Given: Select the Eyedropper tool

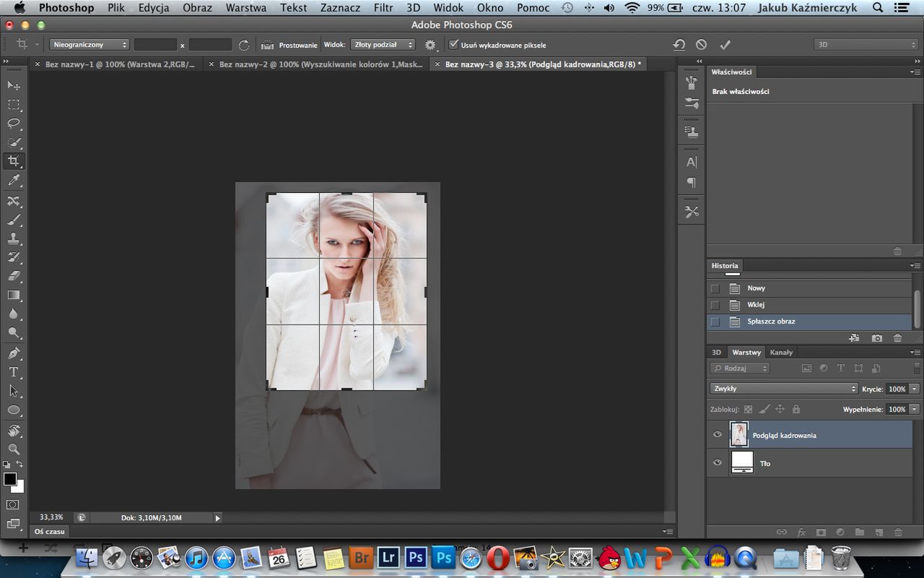Looking at the screenshot, I should click(14, 180).
